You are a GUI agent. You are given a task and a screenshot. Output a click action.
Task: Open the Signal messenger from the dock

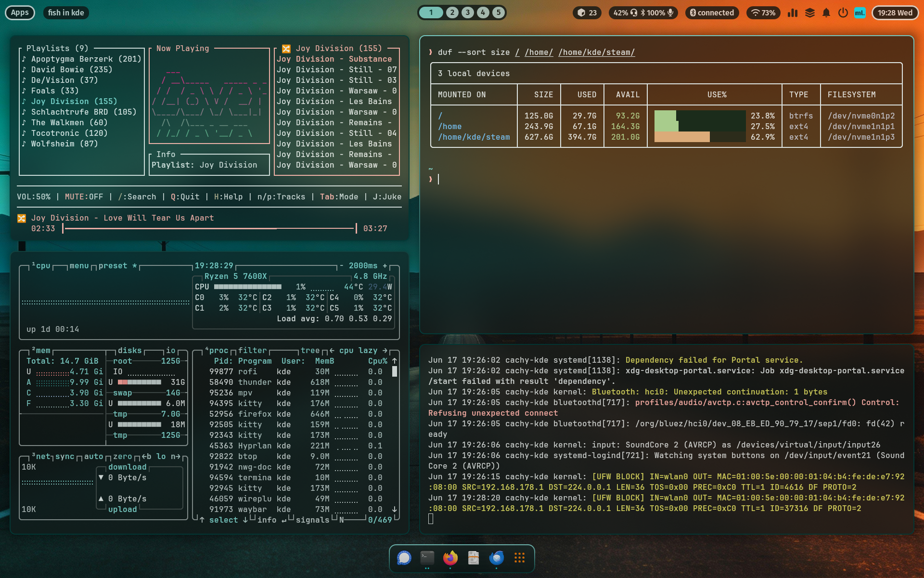404,558
